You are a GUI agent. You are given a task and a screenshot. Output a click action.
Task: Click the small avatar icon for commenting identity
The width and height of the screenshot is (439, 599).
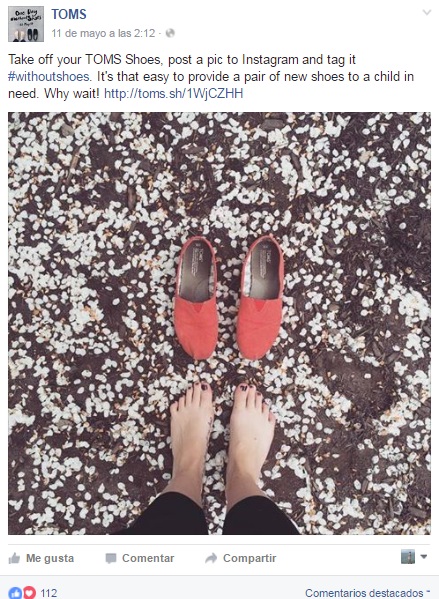tap(407, 557)
